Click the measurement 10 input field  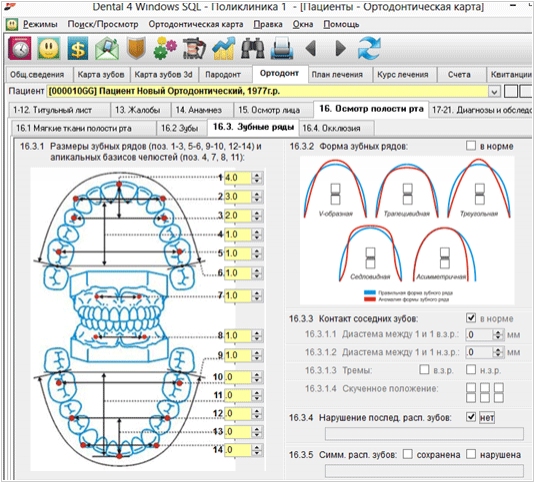point(238,377)
